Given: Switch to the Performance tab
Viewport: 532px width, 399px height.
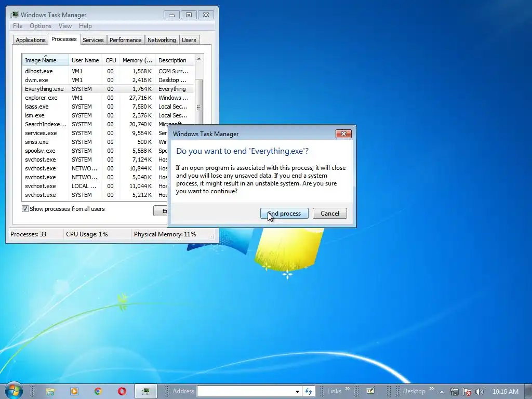Looking at the screenshot, I should (125, 40).
